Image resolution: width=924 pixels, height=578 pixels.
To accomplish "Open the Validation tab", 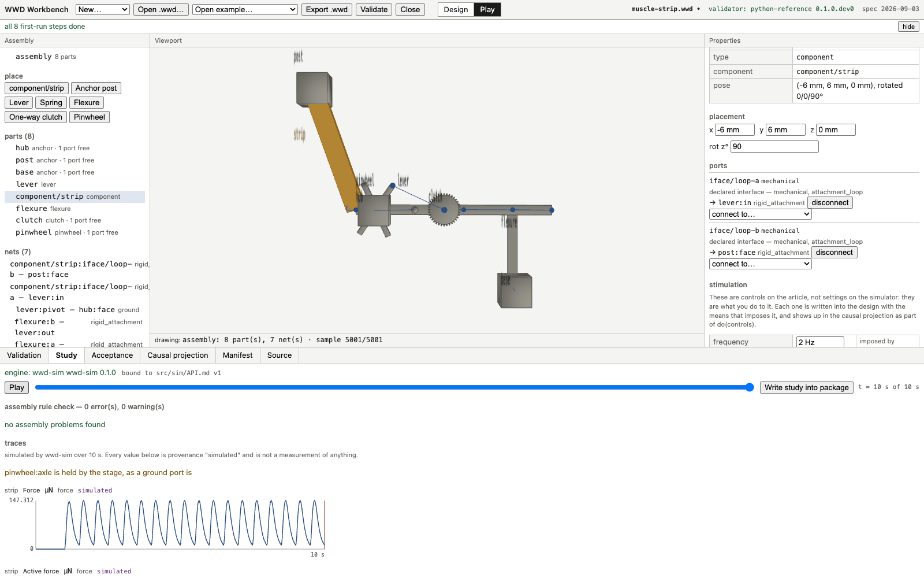I will 24,355.
